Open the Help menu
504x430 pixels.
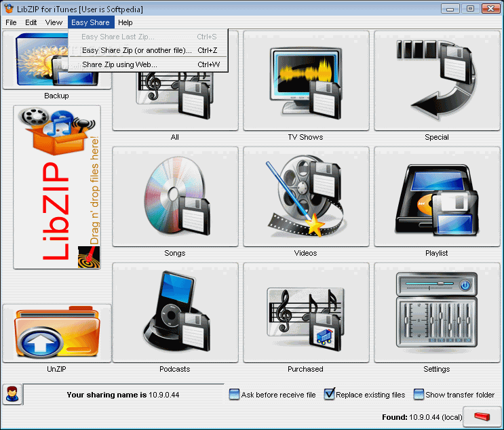coord(125,22)
